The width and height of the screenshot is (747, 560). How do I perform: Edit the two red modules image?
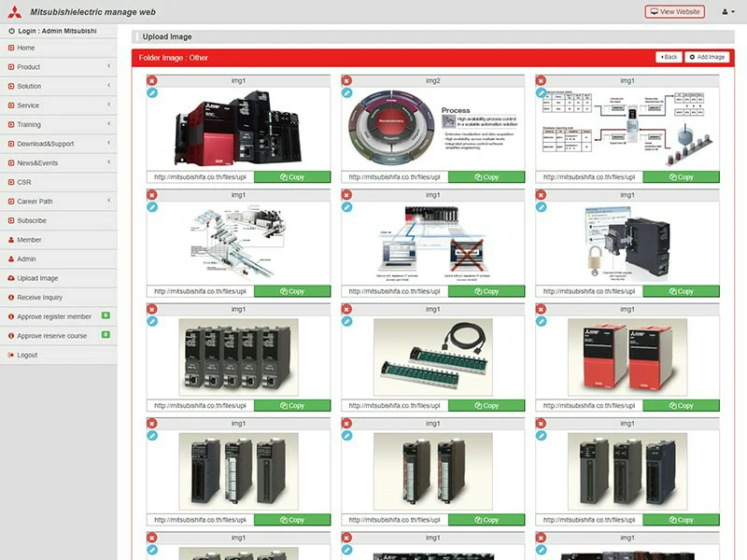(542, 321)
